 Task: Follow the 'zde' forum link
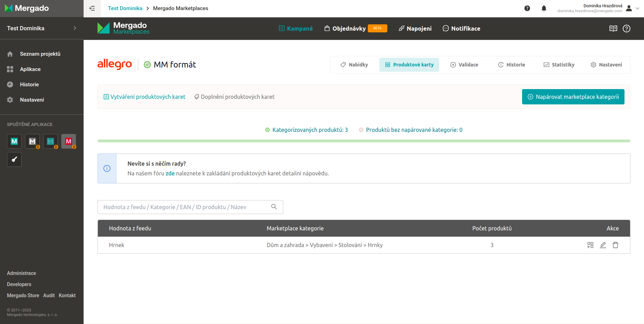pos(170,173)
